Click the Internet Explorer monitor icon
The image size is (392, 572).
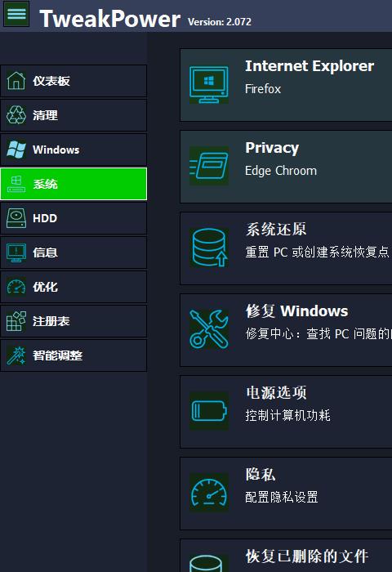click(209, 85)
